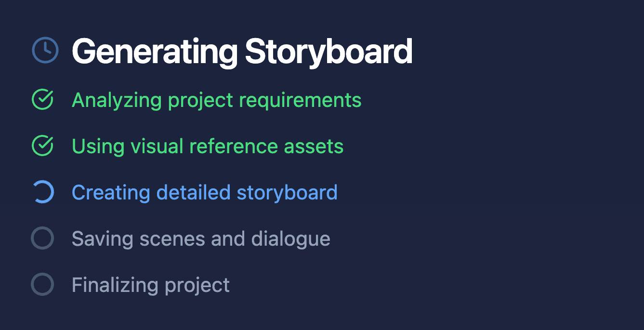Screen dimensions: 644x330
Task: Click the Saving scenes and dialogue row
Action: 201,238
